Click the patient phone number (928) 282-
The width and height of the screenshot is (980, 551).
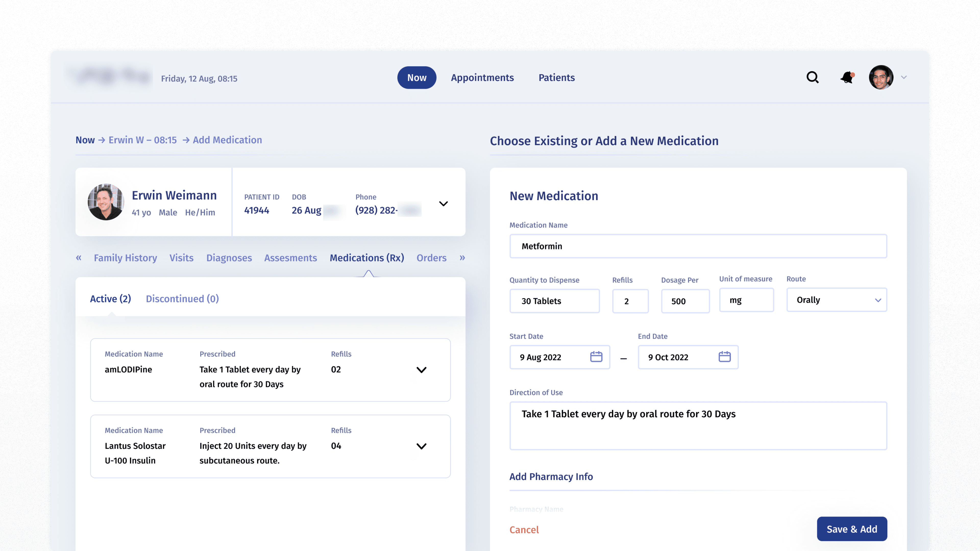[376, 210]
